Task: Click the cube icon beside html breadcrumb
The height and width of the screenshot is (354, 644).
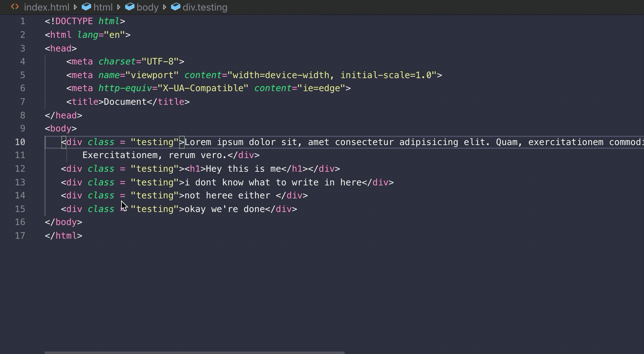Action: coord(86,7)
